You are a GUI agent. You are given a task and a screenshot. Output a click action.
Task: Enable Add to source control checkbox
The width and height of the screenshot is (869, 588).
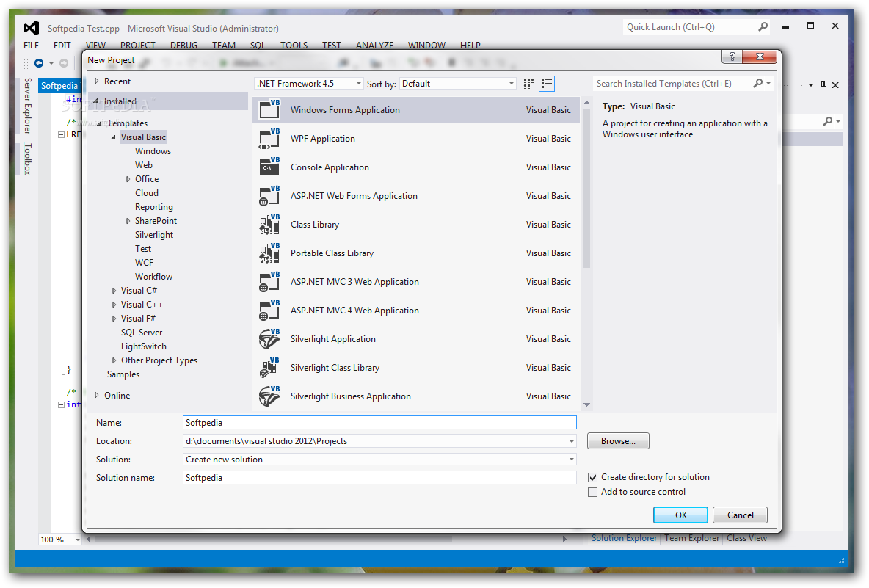(x=592, y=492)
